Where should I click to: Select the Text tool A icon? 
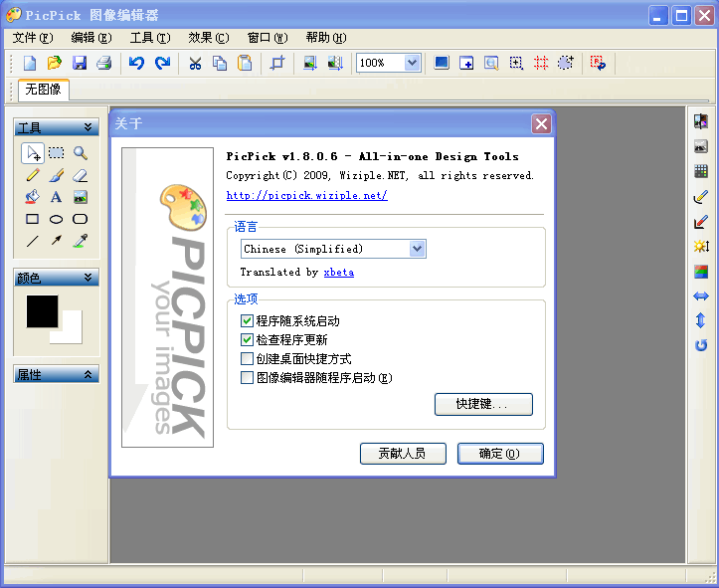click(56, 197)
